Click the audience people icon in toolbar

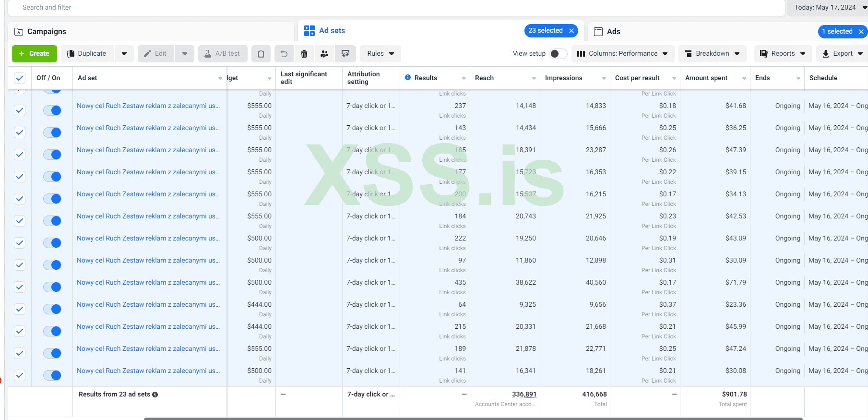click(324, 54)
